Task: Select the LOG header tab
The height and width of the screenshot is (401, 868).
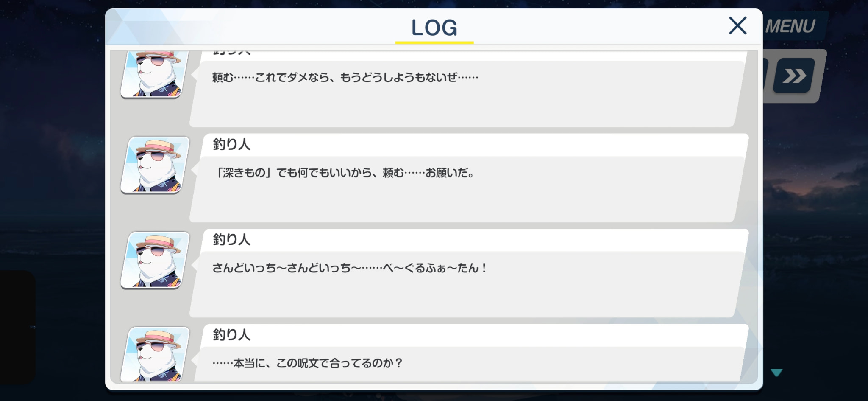Action: point(434,28)
